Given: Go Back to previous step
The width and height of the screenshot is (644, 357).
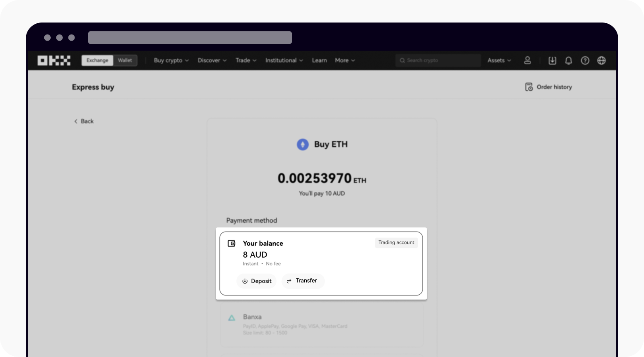Looking at the screenshot, I should pos(84,121).
